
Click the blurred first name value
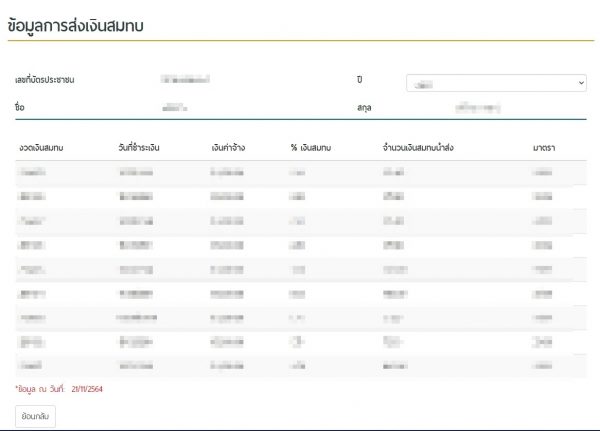(174, 104)
